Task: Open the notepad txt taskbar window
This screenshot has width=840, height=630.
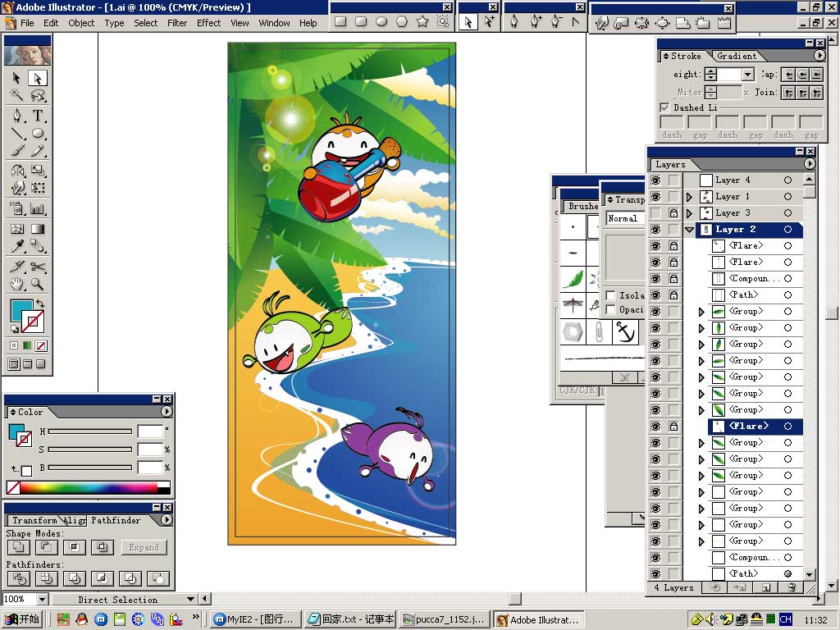Action: coord(351,619)
